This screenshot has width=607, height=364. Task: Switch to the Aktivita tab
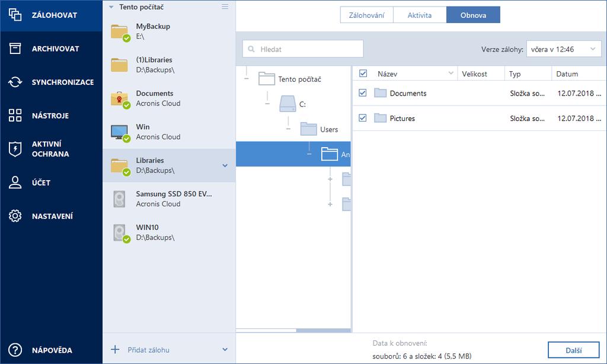(420, 15)
